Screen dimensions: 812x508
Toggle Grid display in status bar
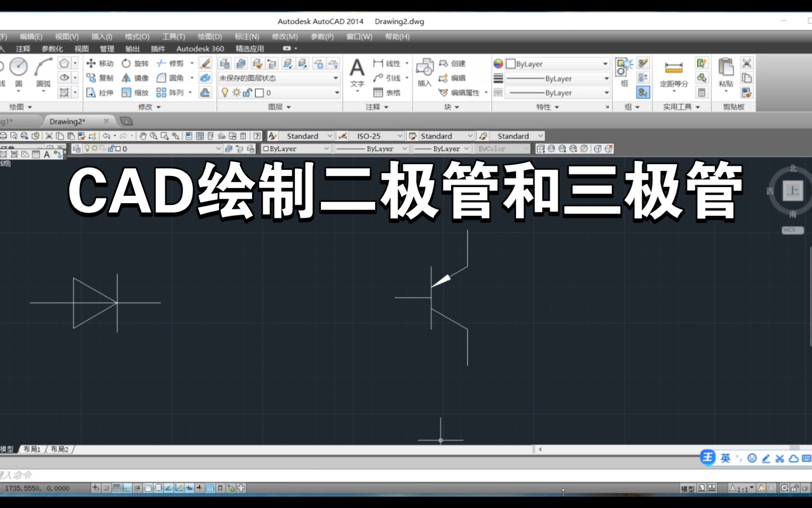pos(117,488)
